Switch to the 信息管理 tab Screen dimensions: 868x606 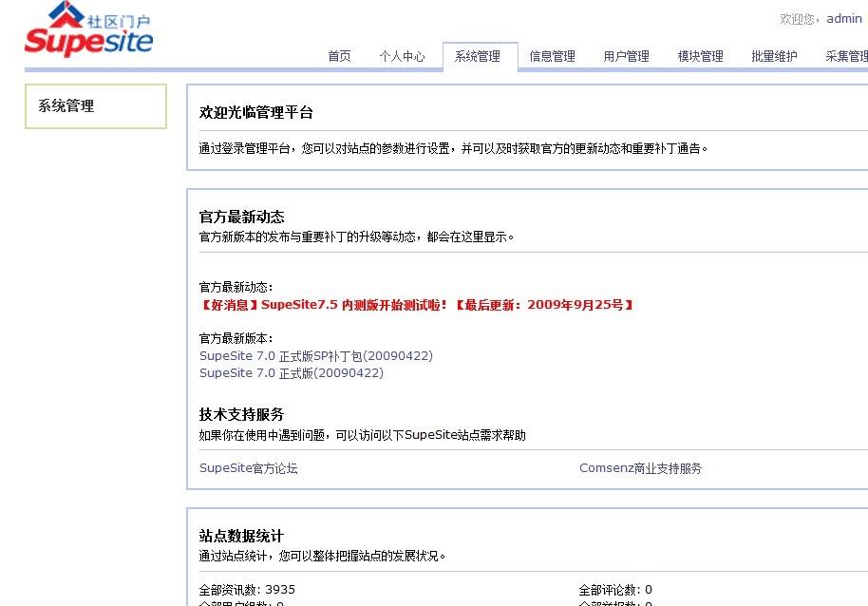pyautogui.click(x=552, y=56)
